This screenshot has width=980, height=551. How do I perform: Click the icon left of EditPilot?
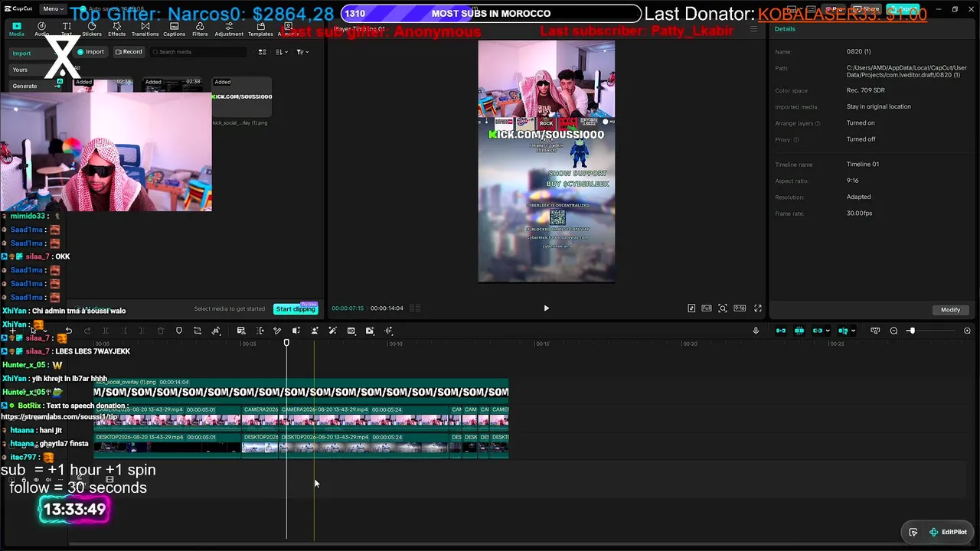pos(913,532)
